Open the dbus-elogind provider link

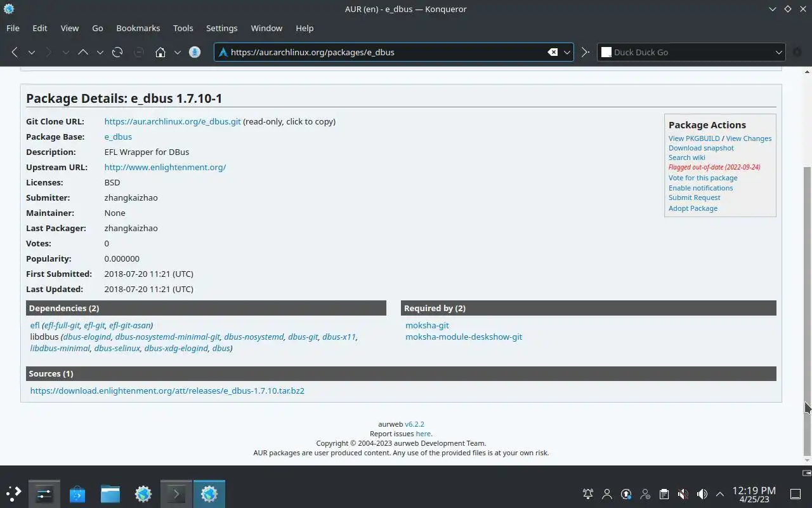coord(88,337)
